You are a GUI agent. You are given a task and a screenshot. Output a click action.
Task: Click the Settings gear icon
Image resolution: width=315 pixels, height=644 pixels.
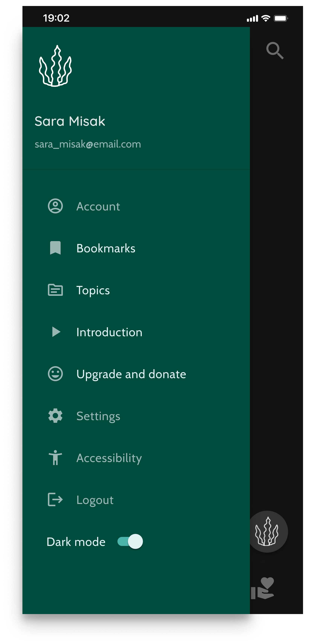click(55, 416)
